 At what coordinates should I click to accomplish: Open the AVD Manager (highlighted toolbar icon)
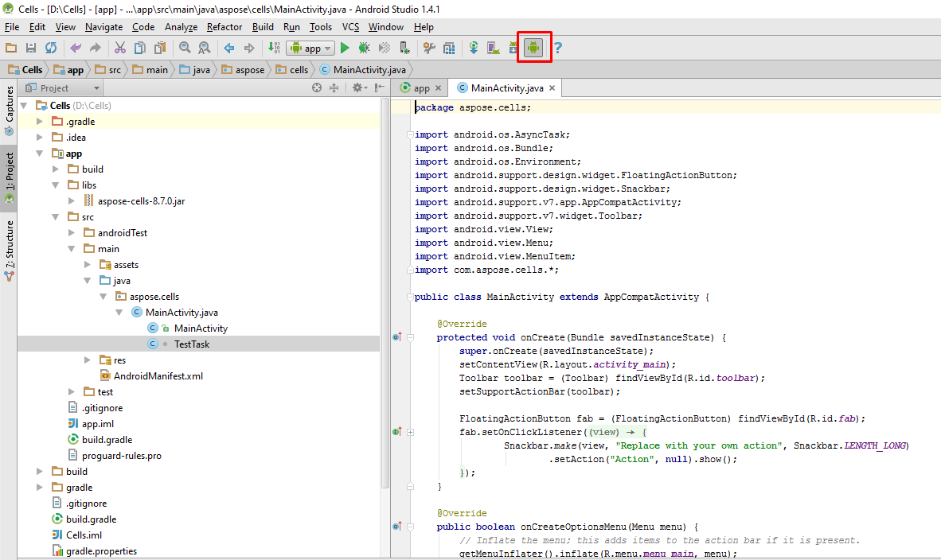[533, 48]
